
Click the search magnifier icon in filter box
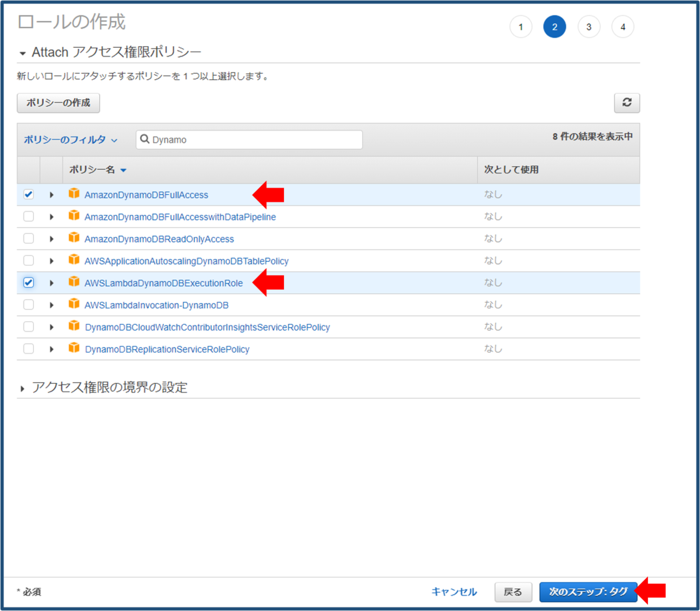tap(145, 139)
